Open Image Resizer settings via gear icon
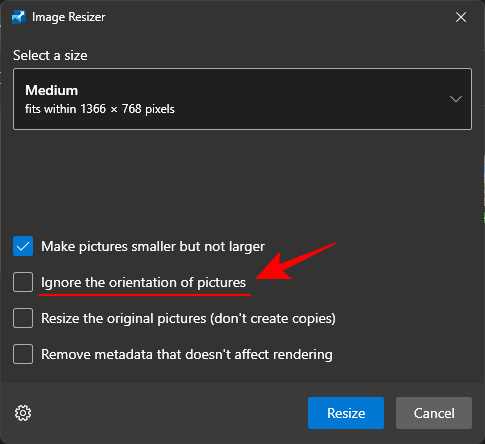This screenshot has width=485, height=444. coord(23,413)
